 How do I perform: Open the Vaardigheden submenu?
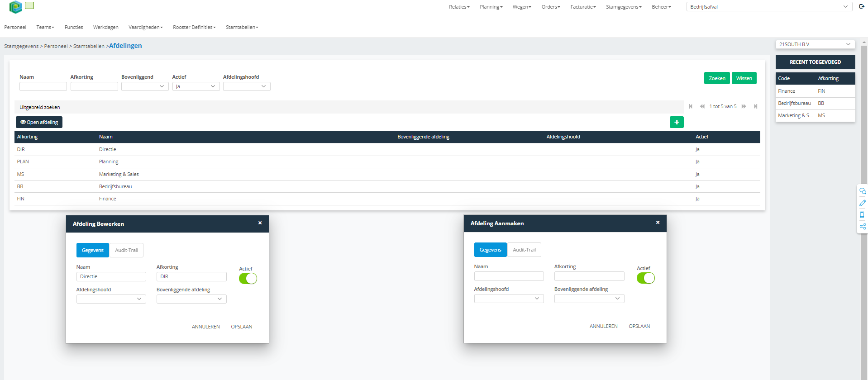146,27
